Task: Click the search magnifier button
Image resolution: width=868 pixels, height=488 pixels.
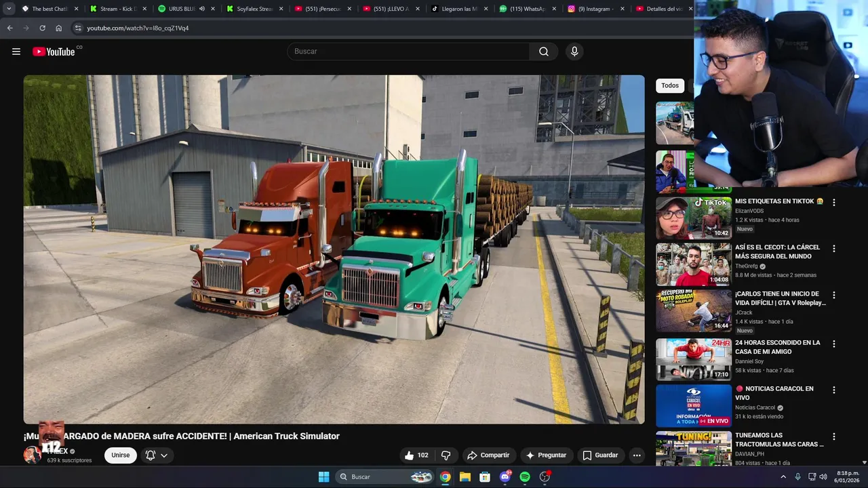Action: click(544, 52)
